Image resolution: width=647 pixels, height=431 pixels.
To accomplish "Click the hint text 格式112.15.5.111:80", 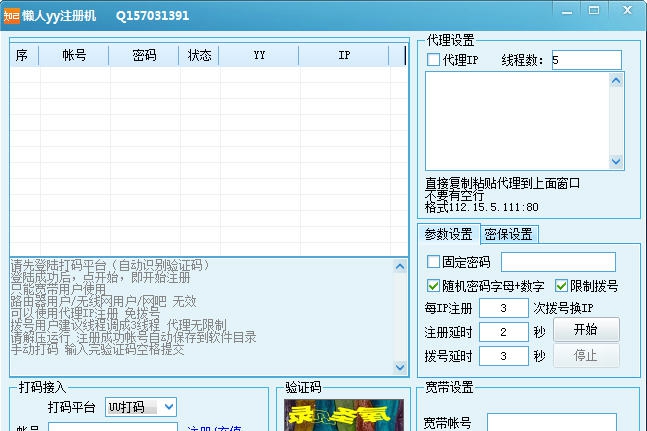I will pyautogui.click(x=482, y=207).
